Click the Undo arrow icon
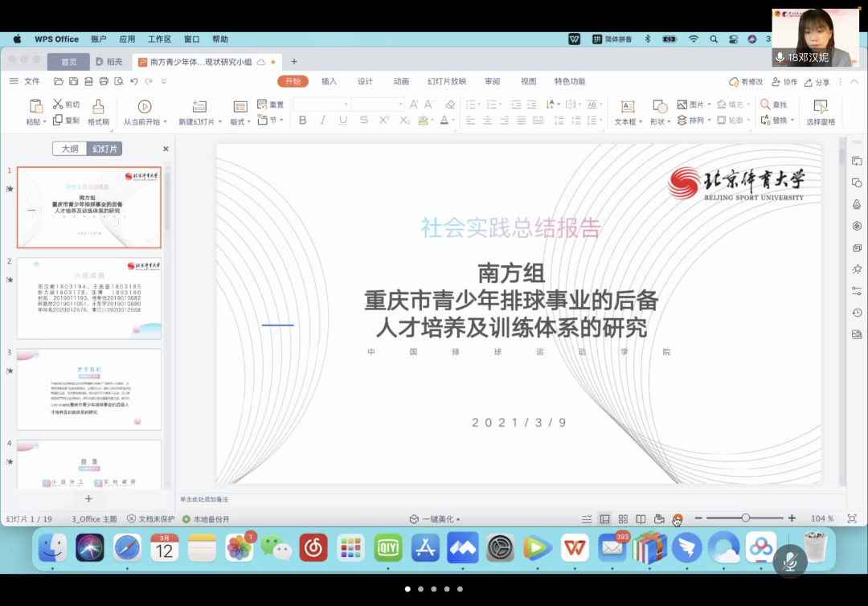Screen dimensions: 868x606 click(134, 81)
